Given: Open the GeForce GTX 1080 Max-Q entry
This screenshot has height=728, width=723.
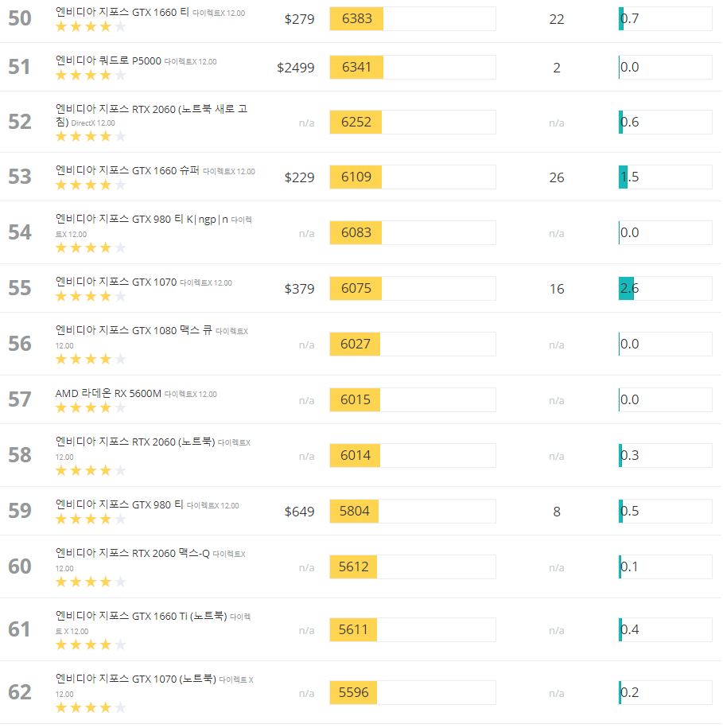Looking at the screenshot, I should 134,330.
